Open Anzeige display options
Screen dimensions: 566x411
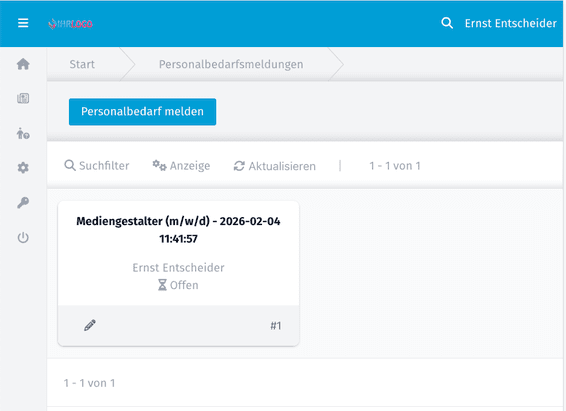pos(181,166)
